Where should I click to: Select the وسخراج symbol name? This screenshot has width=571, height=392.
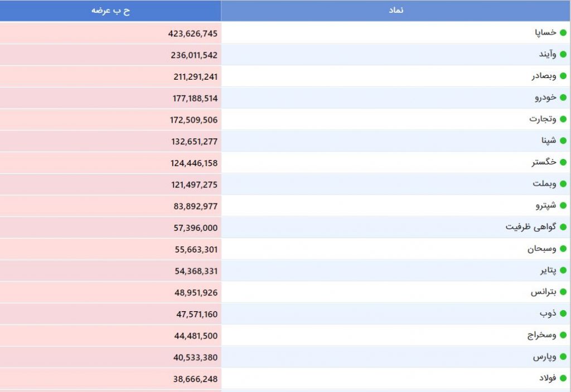[542, 335]
